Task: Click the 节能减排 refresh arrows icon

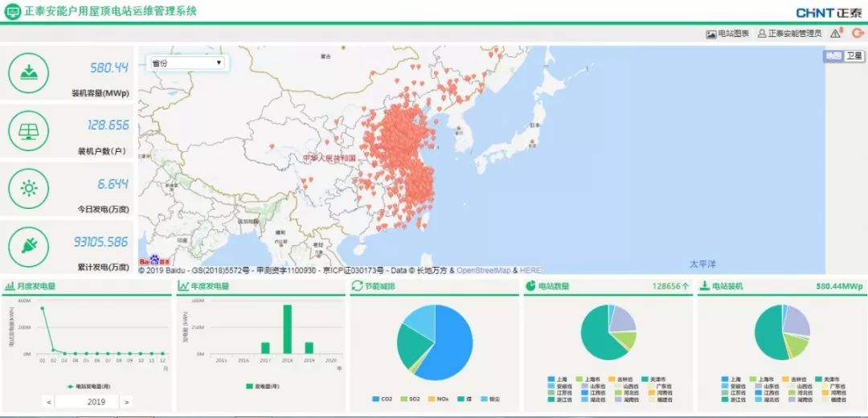Action: point(357,286)
